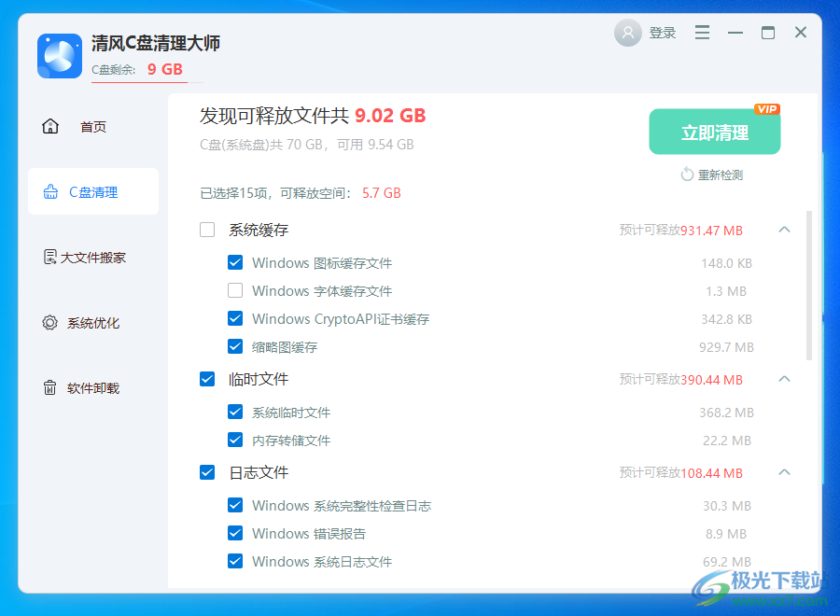Image resolution: width=840 pixels, height=616 pixels.
Task: Uncheck Windows 错误报告
Action: point(235,533)
